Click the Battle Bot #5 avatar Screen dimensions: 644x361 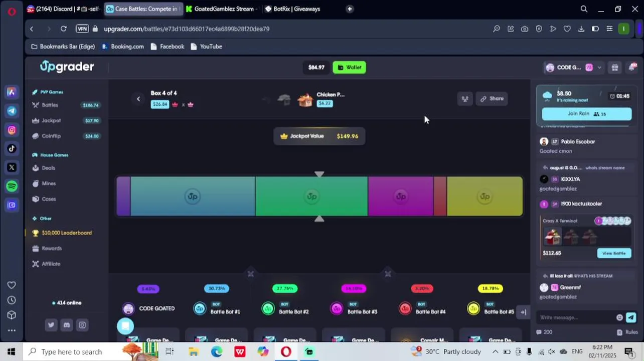pyautogui.click(x=473, y=309)
